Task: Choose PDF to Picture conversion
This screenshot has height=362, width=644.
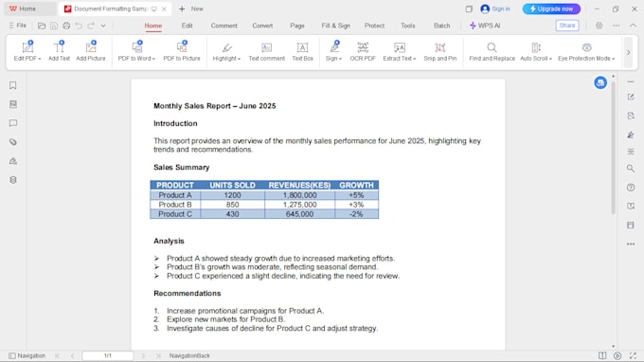Action: coord(182,51)
